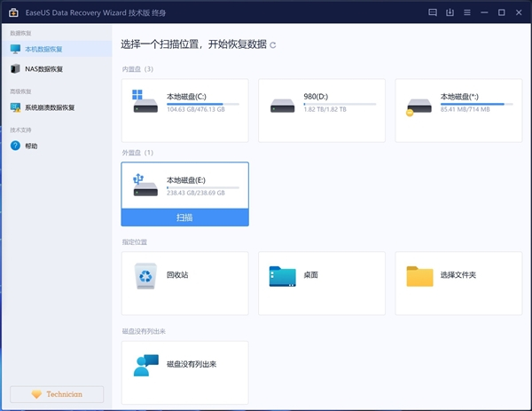532x411 pixels.
Task: Select the 本地磁盘(*:) partition icon
Action: 419,106
